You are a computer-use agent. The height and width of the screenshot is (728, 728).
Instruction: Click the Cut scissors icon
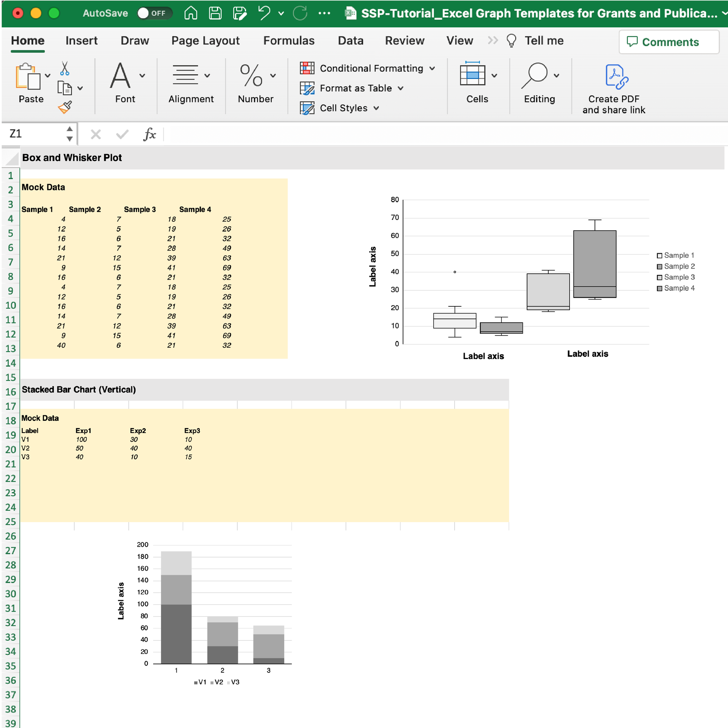coord(64,69)
